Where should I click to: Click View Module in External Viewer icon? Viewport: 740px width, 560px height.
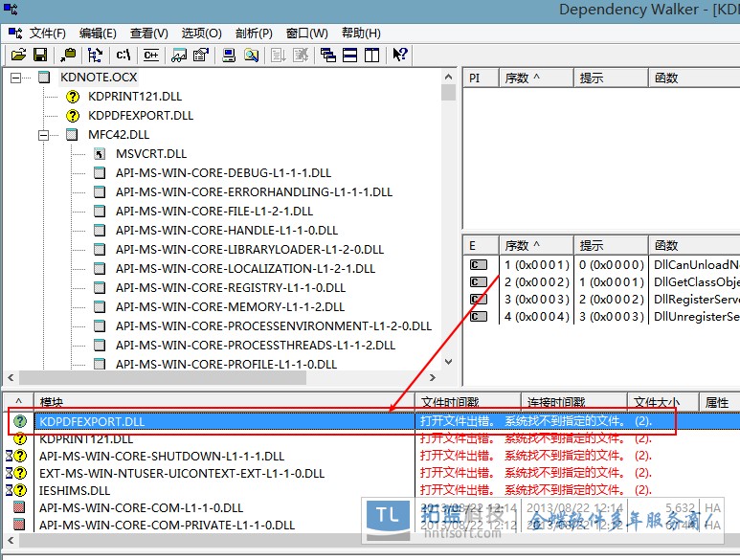point(179,55)
